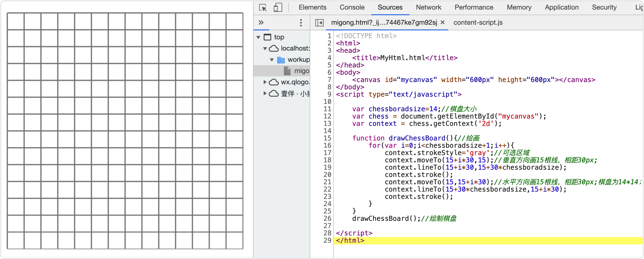Collapse the localhost tree node
Image resolution: width=644 pixels, height=259 pixels.
point(265,49)
